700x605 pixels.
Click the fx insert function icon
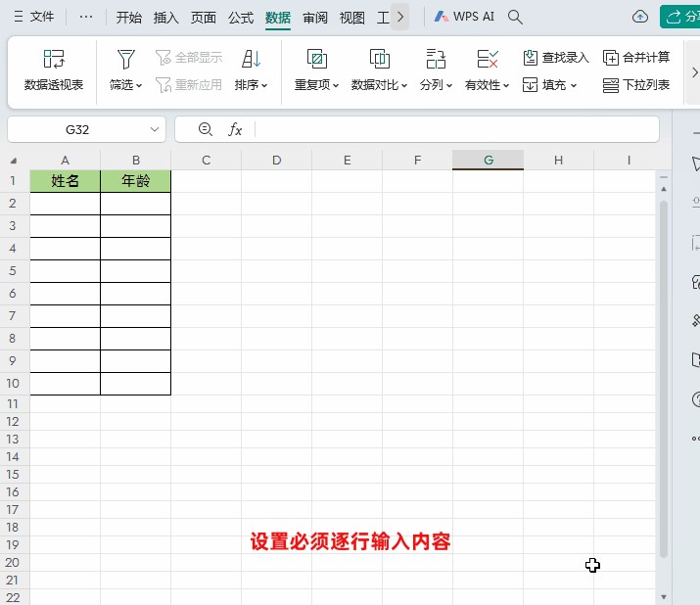click(x=235, y=129)
